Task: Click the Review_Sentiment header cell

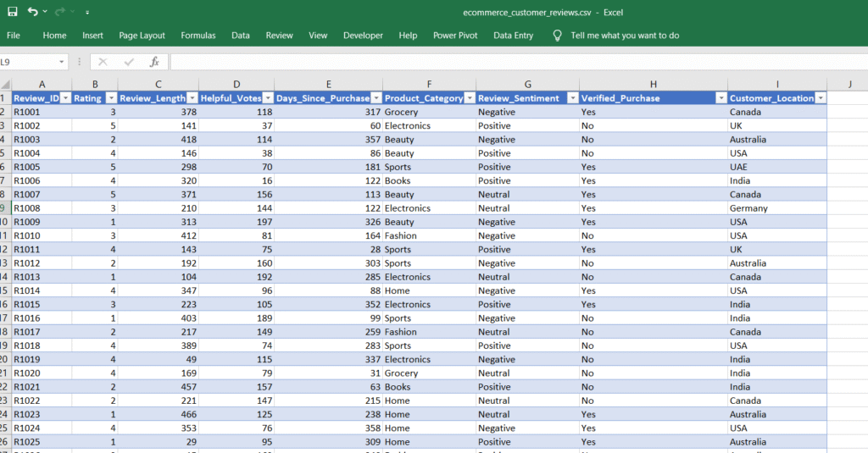Action: pyautogui.click(x=527, y=98)
